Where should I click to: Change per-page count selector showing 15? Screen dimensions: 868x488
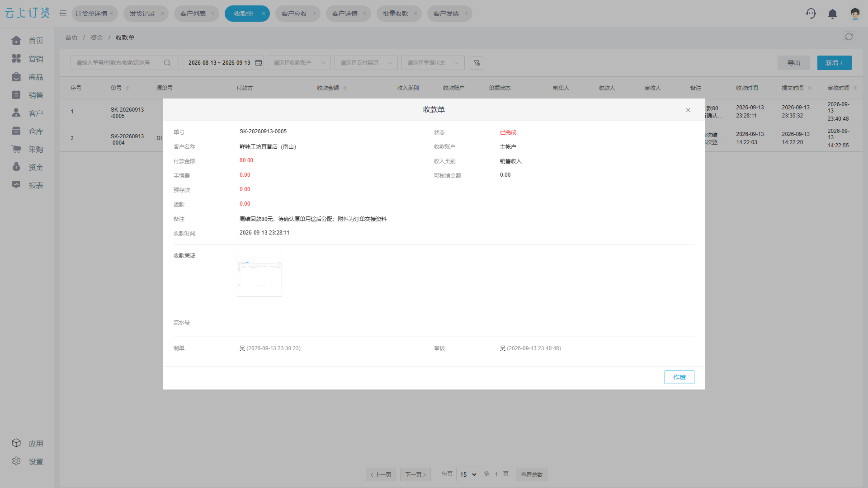point(467,474)
